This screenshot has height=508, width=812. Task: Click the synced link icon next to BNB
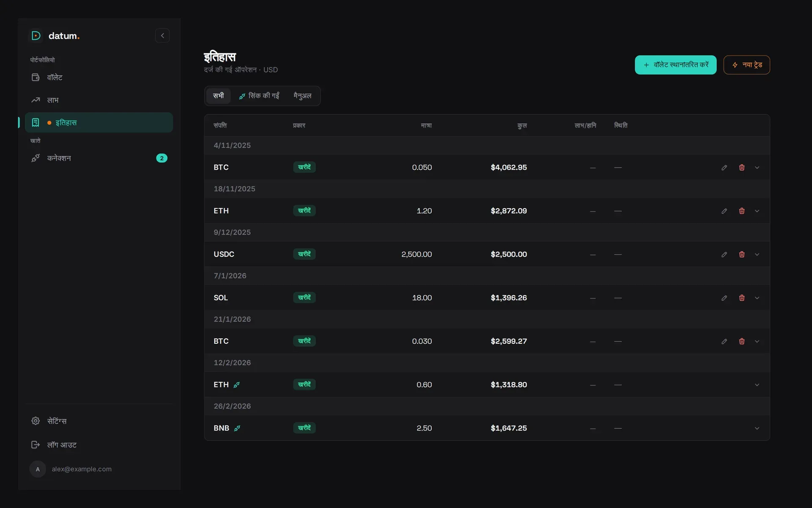tap(237, 428)
